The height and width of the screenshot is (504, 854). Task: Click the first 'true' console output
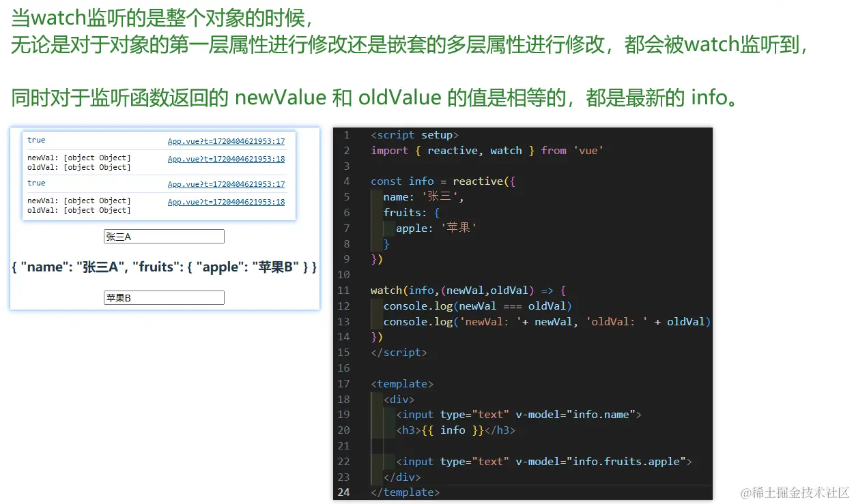pyautogui.click(x=36, y=140)
